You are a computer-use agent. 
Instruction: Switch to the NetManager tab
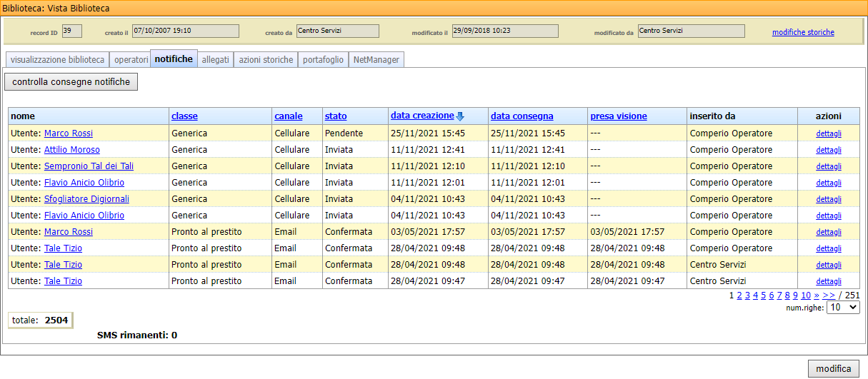point(376,60)
